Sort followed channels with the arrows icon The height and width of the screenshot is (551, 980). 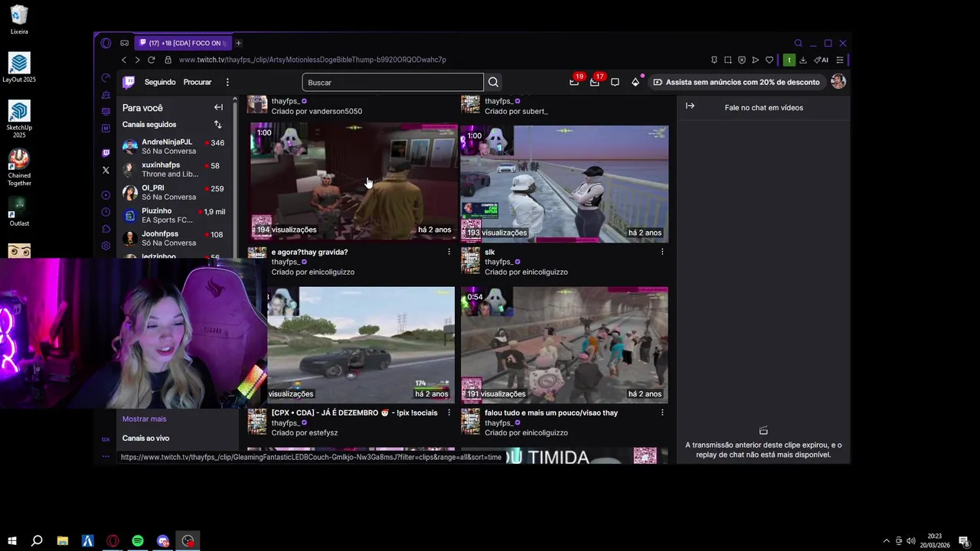pos(217,125)
